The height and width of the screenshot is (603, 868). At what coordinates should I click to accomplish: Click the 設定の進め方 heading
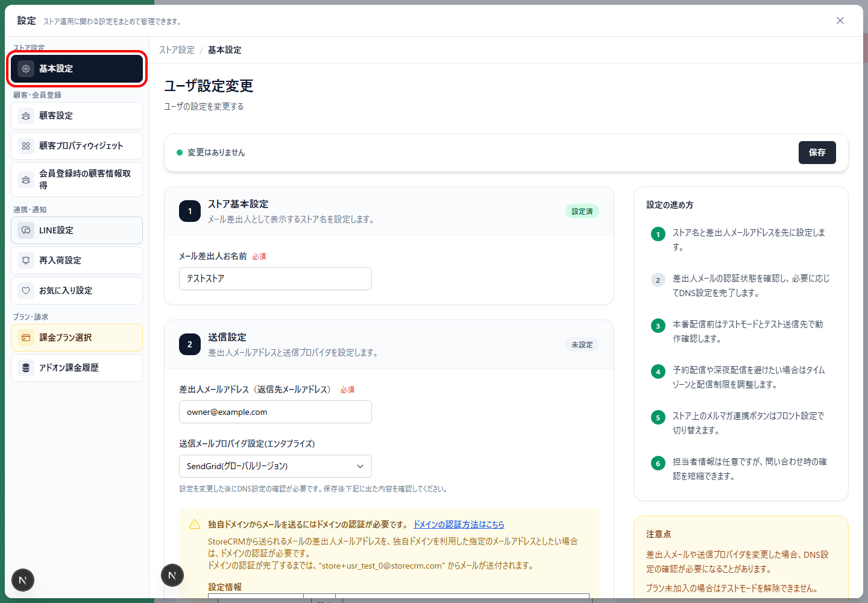(x=670, y=205)
